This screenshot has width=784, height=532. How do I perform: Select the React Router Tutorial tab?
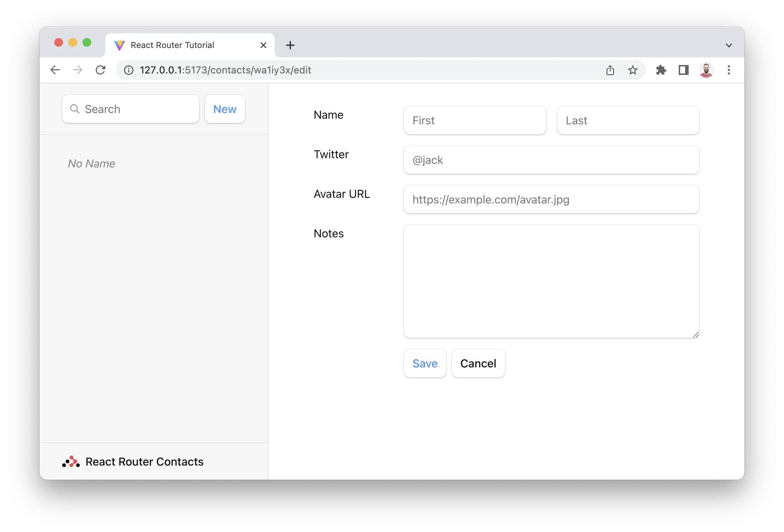click(x=172, y=45)
